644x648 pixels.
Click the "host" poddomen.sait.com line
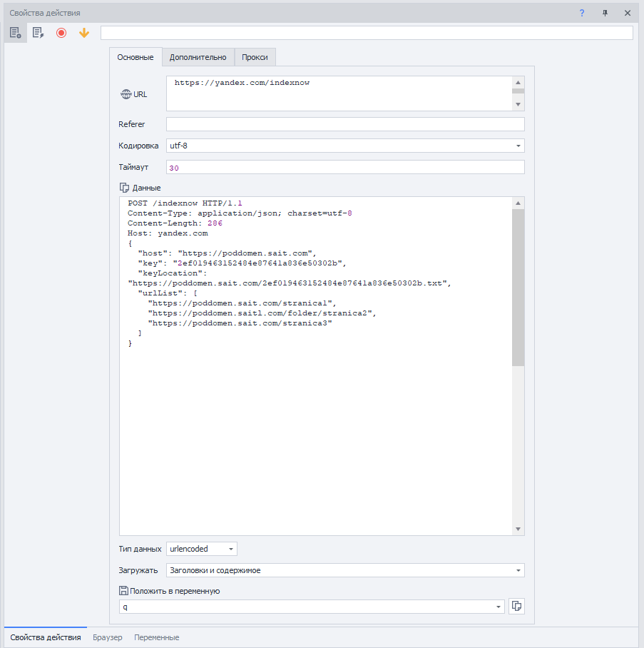tap(228, 253)
